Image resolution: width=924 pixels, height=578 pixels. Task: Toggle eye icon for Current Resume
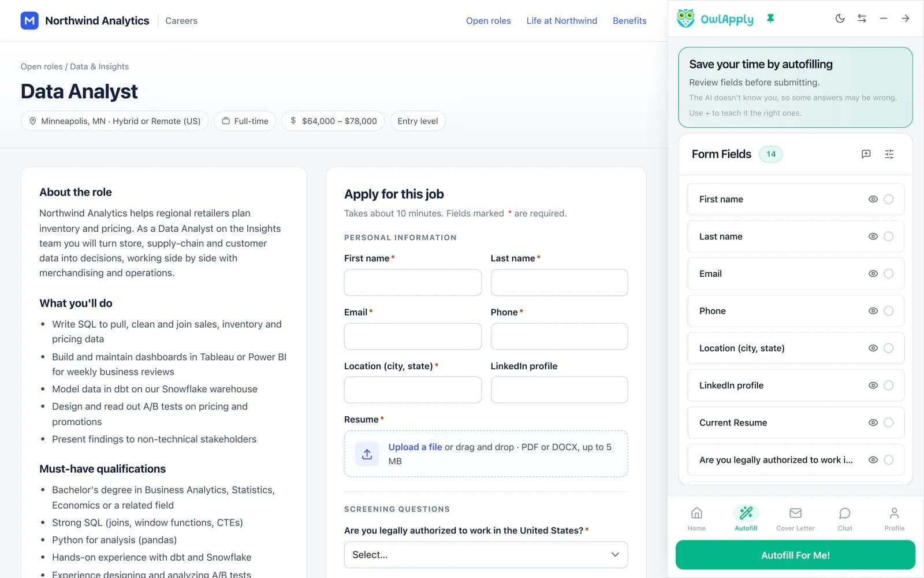873,423
